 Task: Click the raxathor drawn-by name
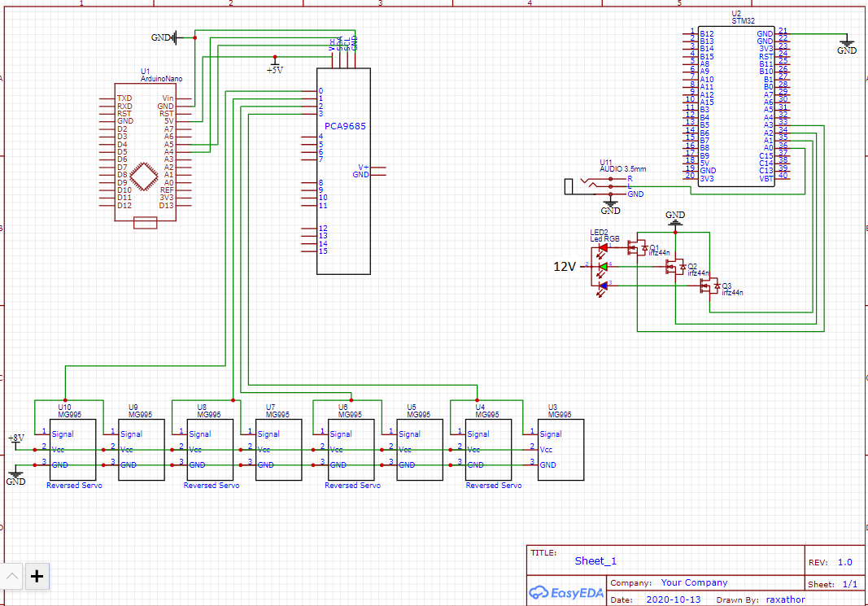[x=786, y=600]
